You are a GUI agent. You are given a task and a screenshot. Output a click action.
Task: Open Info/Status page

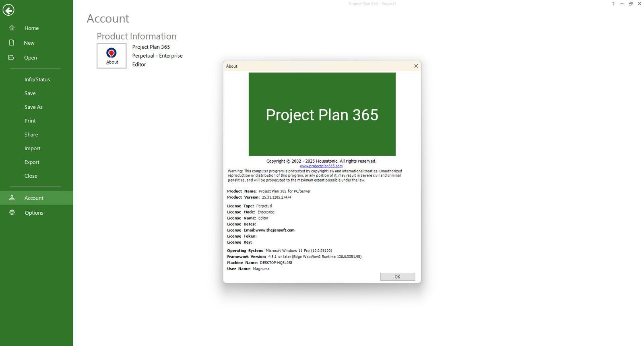(x=36, y=79)
